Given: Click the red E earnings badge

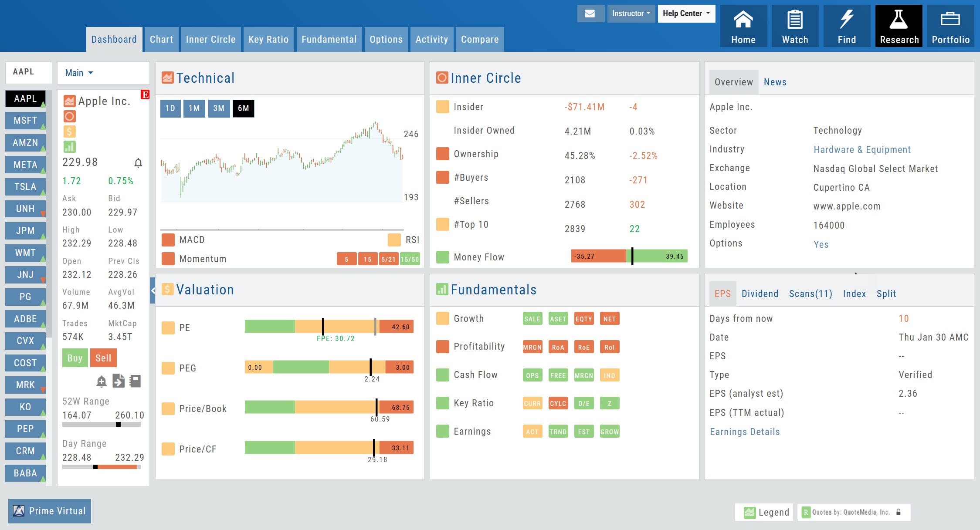Looking at the screenshot, I should 145,95.
